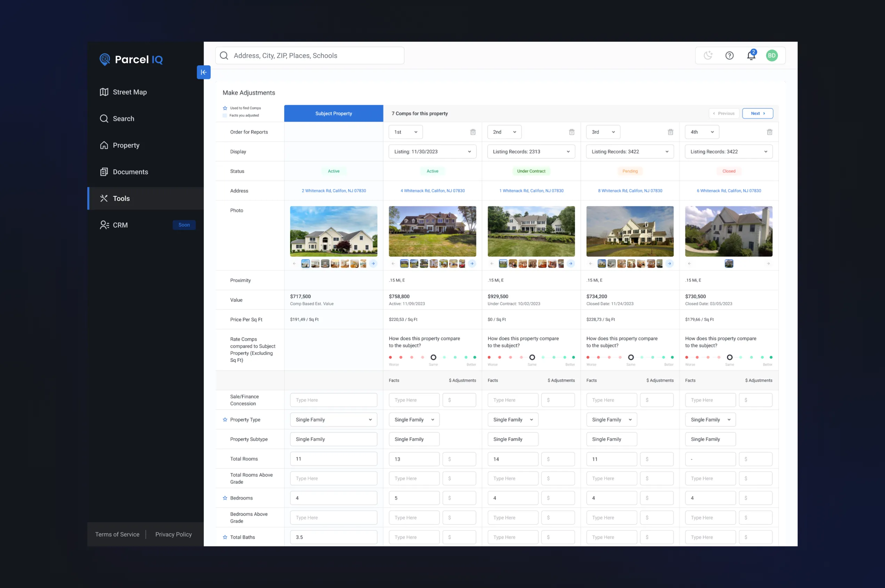Select the Worse rating dot for the 2nd comp
Image resolution: width=885 pixels, height=588 pixels.
click(489, 357)
